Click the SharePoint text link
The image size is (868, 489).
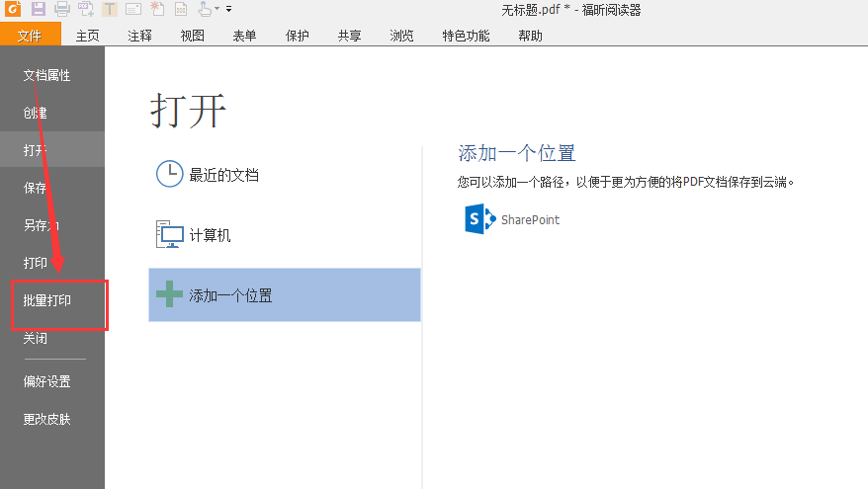530,219
